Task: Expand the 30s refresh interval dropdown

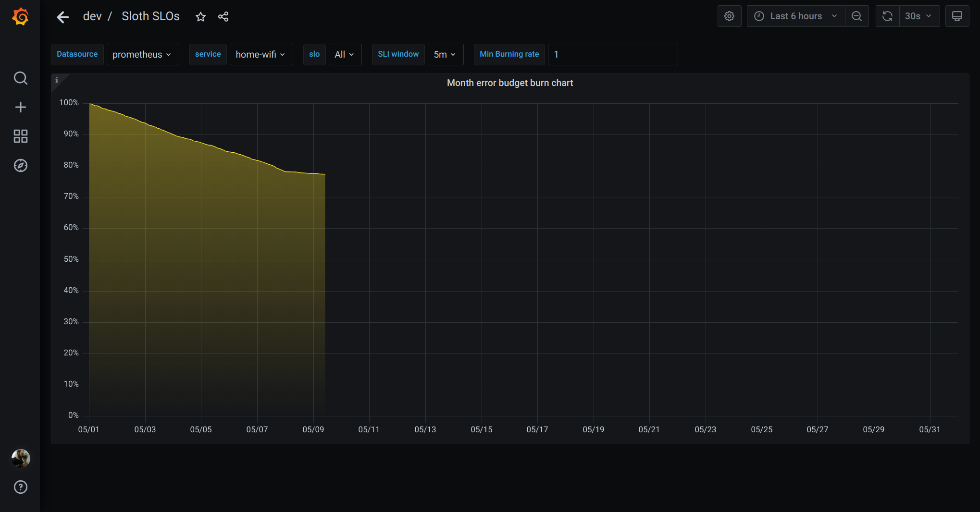Action: [919, 16]
